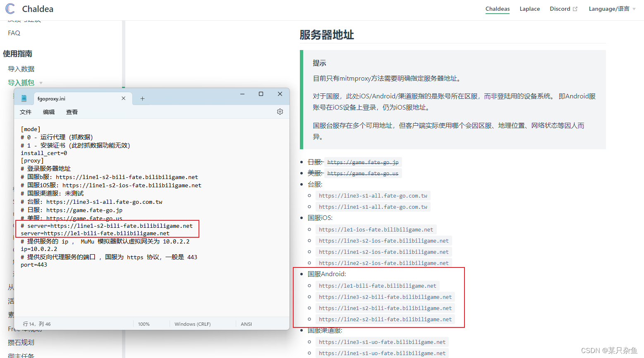Expand the Language/语言 dropdown
The width and height of the screenshot is (644, 358).
point(612,9)
